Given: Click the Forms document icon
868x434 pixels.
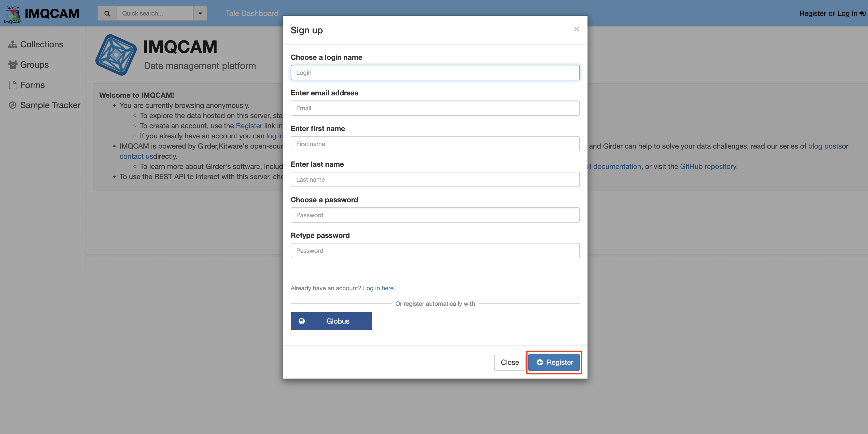Looking at the screenshot, I should pos(12,85).
